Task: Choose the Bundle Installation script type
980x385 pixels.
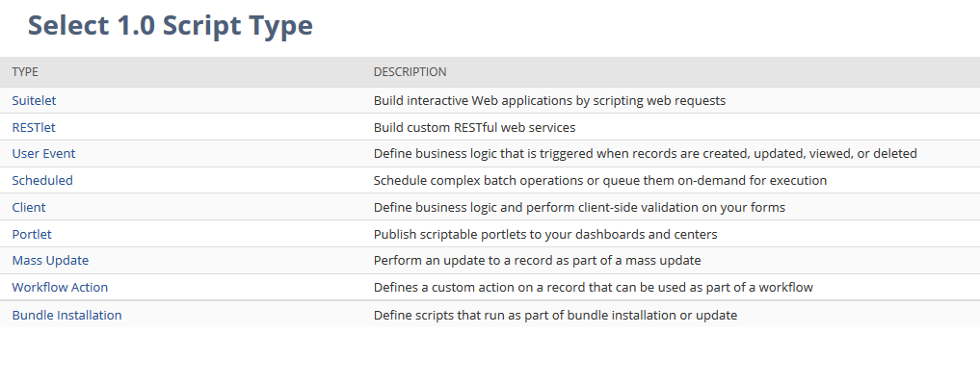Action: tap(66, 315)
